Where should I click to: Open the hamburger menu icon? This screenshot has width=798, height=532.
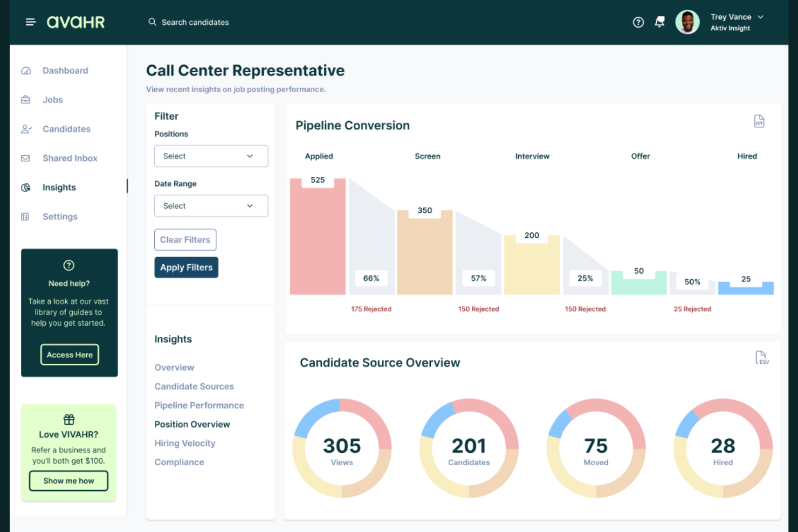click(x=30, y=22)
